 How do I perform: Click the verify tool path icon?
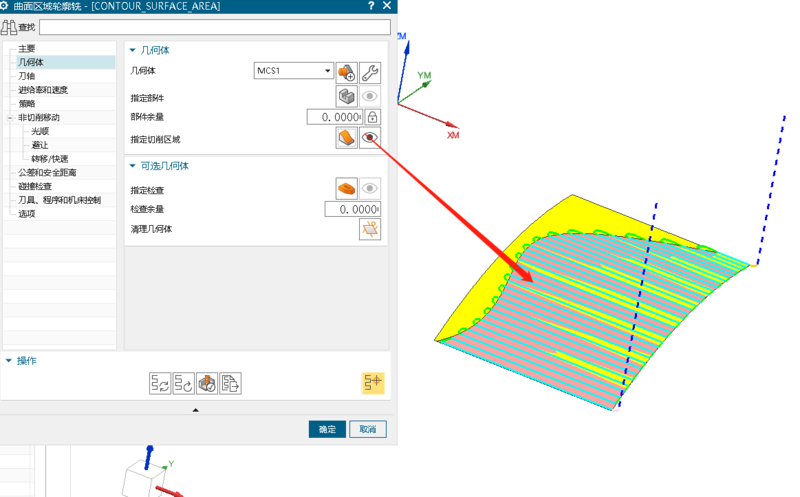pos(207,383)
